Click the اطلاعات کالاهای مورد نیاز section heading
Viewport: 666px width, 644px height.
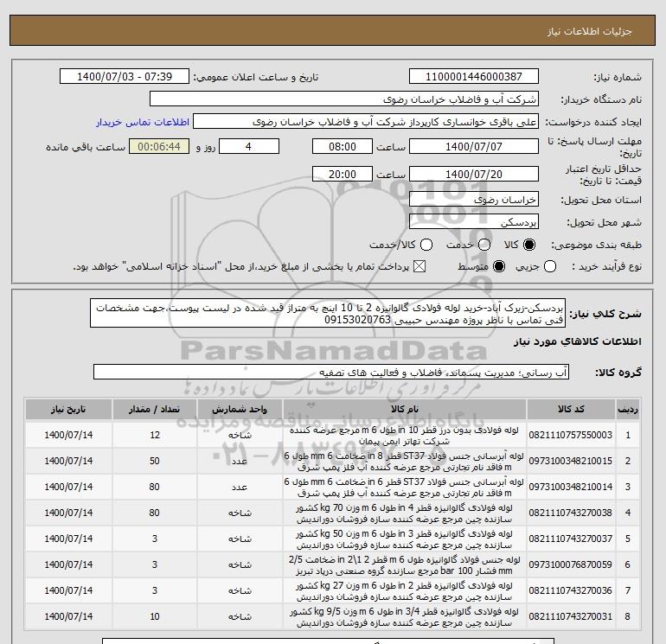(x=578, y=341)
